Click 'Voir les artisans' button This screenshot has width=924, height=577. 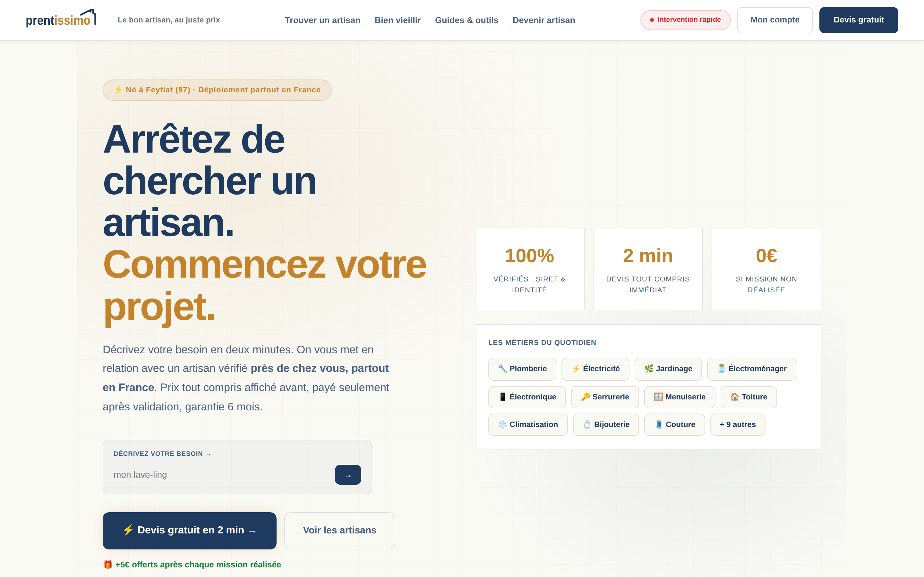tap(339, 531)
